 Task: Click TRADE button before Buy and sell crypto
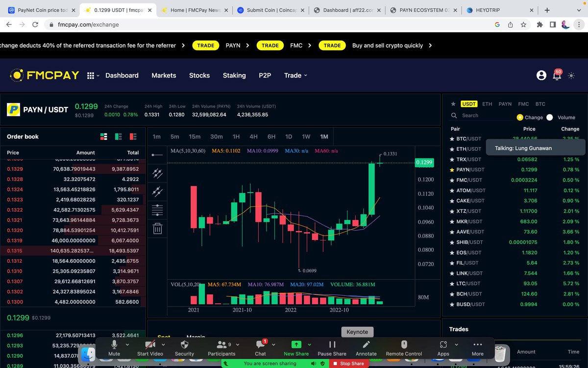332,45
